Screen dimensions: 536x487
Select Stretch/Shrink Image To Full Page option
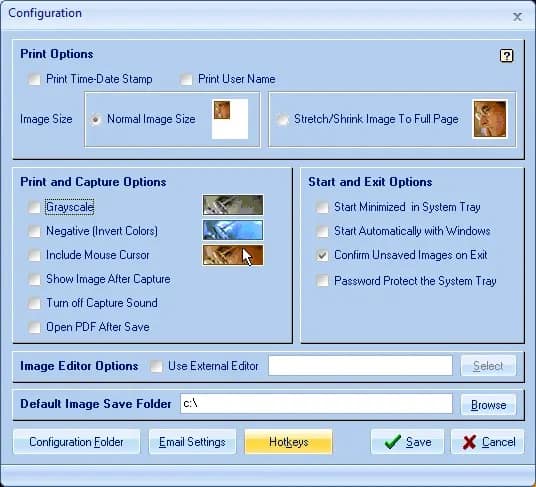tap(282, 119)
